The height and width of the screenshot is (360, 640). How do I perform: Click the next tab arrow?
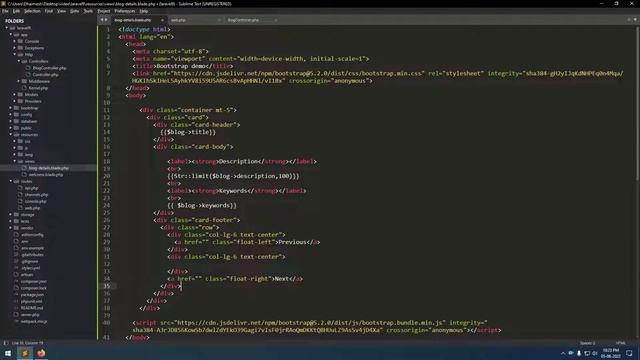tap(106, 20)
